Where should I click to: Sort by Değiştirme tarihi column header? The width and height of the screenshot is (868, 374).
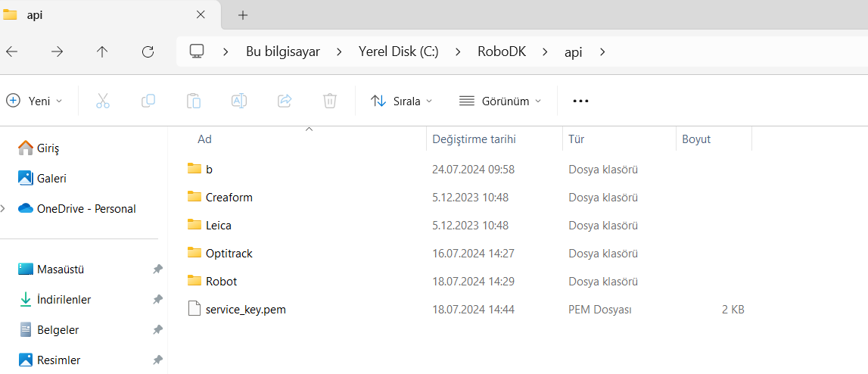(x=474, y=139)
